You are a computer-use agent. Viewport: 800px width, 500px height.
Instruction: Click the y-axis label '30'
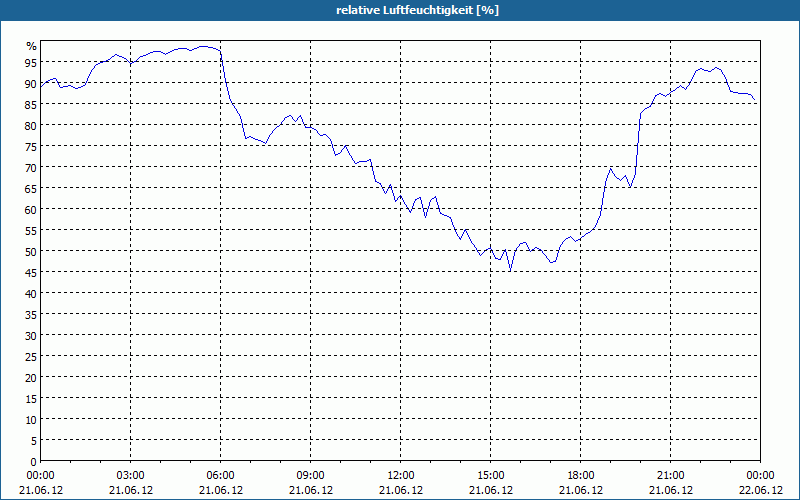click(x=32, y=336)
